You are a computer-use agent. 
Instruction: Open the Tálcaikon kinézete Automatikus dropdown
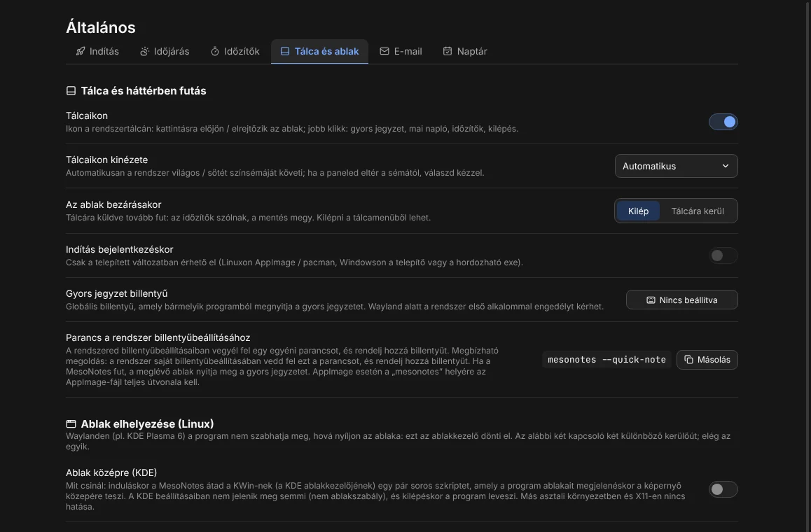(x=676, y=166)
